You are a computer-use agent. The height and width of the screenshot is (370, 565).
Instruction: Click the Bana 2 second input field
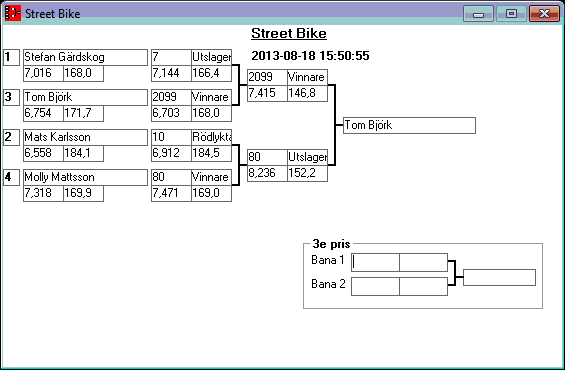click(423, 286)
